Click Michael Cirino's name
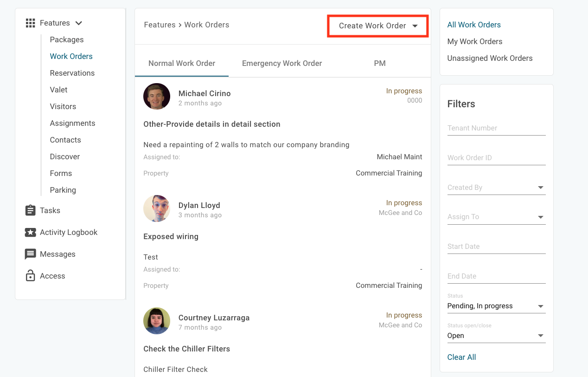Image resolution: width=588 pixels, height=377 pixels. [x=205, y=93]
